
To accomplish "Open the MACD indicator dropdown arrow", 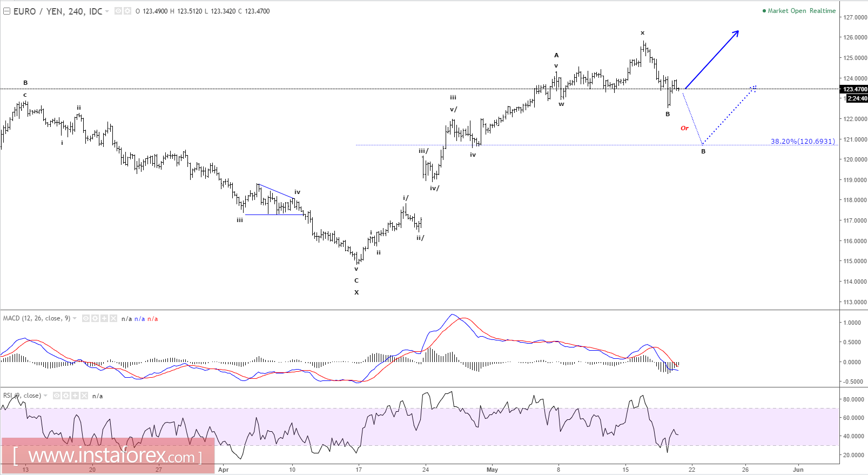I will click(75, 318).
